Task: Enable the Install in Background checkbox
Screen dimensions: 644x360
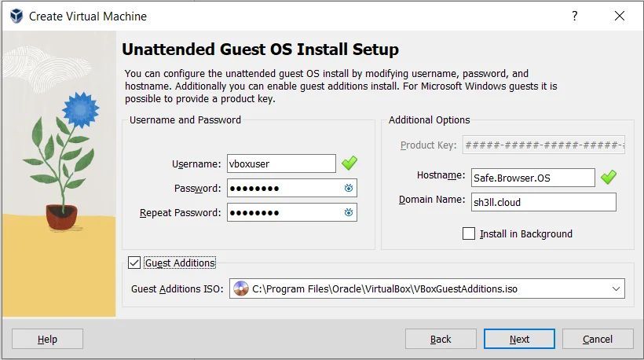Action: click(x=469, y=233)
